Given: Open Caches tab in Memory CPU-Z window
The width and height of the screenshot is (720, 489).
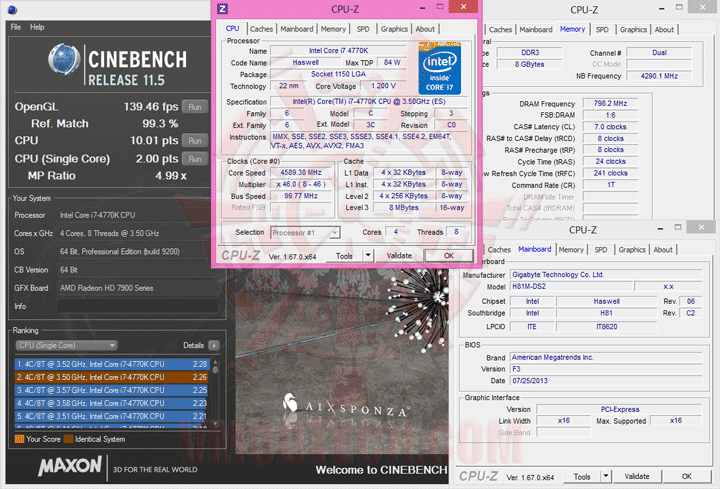Looking at the screenshot, I should (x=500, y=29).
